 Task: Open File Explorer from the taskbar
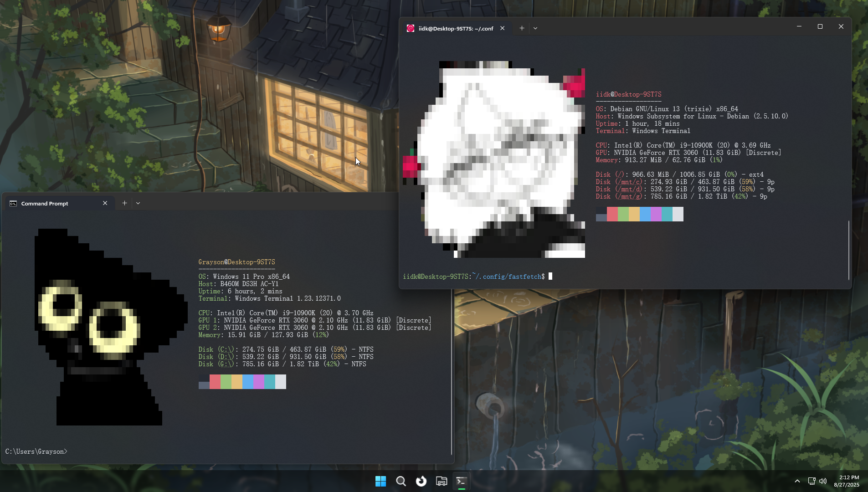coord(441,481)
